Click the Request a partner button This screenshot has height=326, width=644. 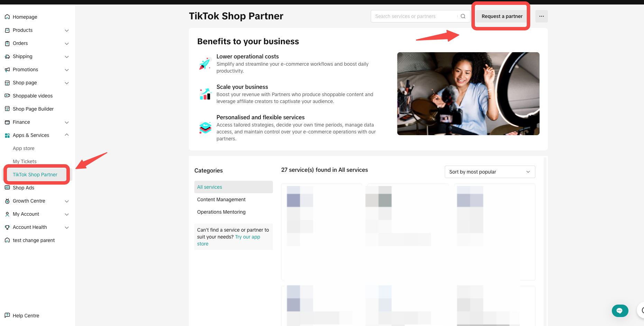pyautogui.click(x=502, y=16)
